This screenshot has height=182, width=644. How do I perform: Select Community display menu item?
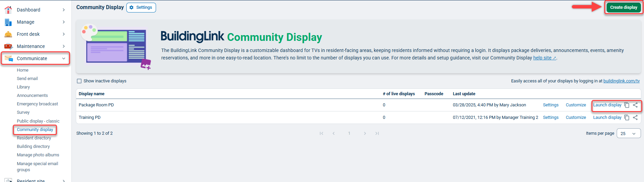tap(35, 130)
